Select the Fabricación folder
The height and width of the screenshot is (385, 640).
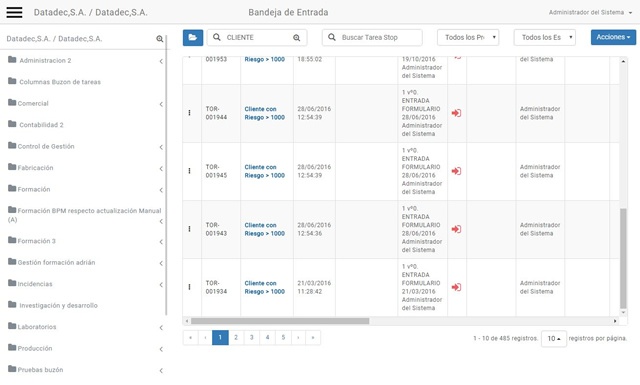pos(31,167)
